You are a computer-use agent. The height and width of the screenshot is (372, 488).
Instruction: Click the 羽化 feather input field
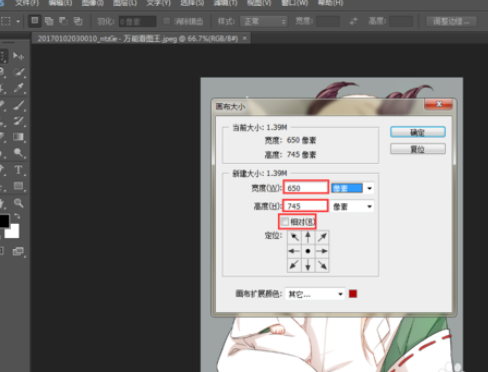[137, 22]
